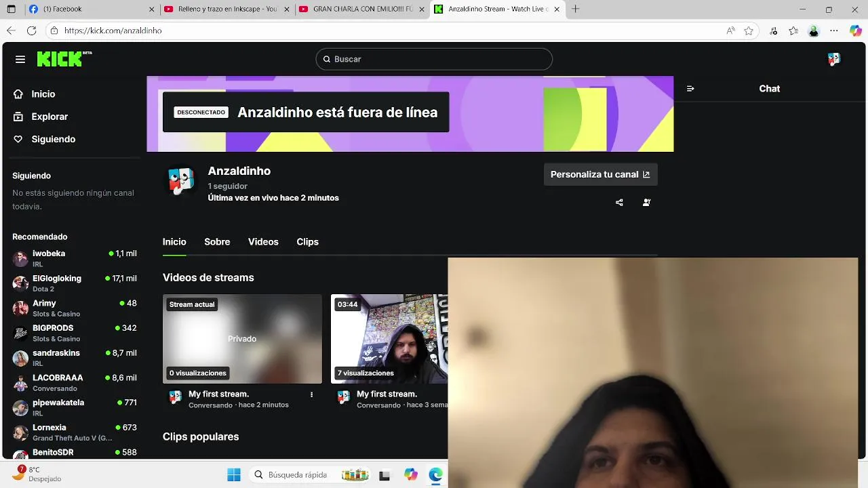Open the Task View icon on taskbar

(x=384, y=475)
